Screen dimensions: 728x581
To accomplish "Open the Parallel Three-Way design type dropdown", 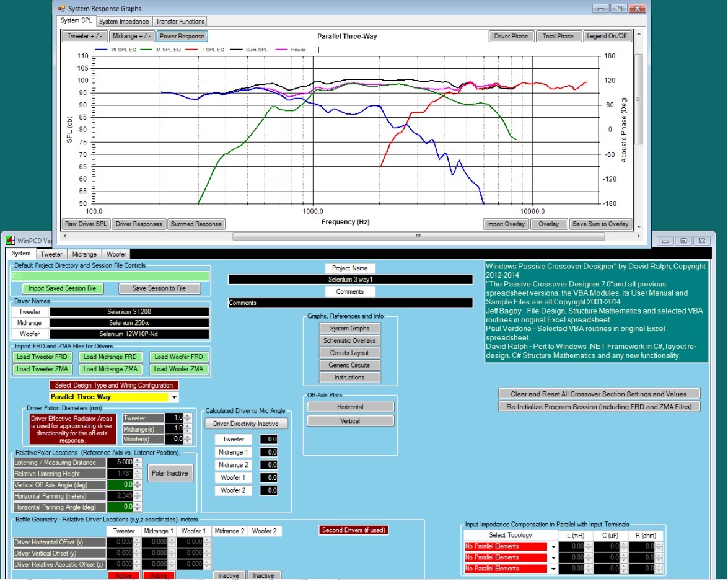I will tap(174, 397).
